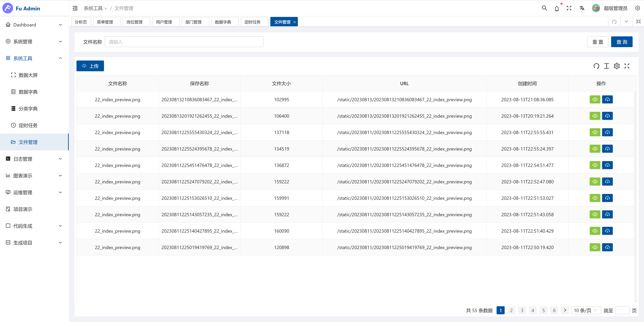Refresh the file table data

(x=596, y=66)
